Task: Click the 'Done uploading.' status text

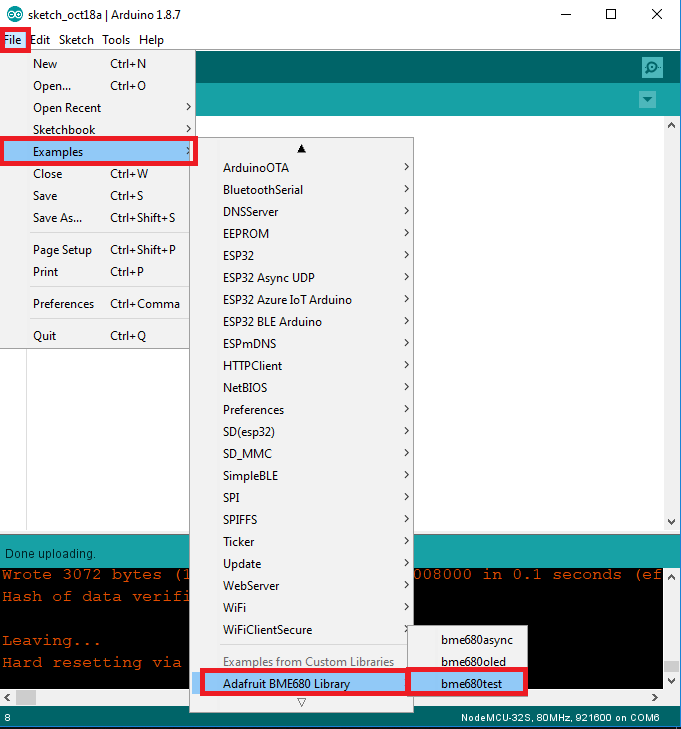Action: point(50,554)
